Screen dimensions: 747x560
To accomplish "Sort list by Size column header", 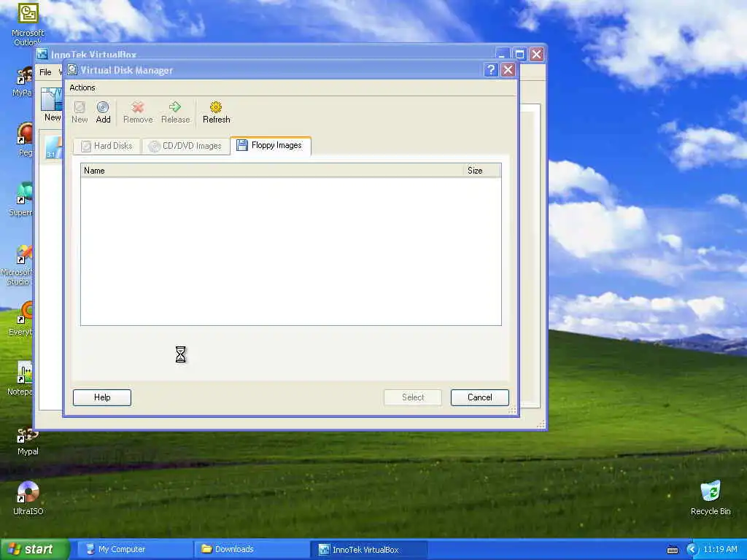I will (x=482, y=171).
